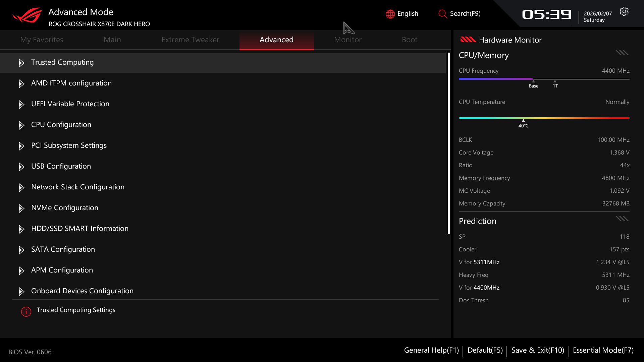Viewport: 644px width, 362px height.
Task: Switch to the Extreme Tweaker tab
Action: [x=190, y=40]
